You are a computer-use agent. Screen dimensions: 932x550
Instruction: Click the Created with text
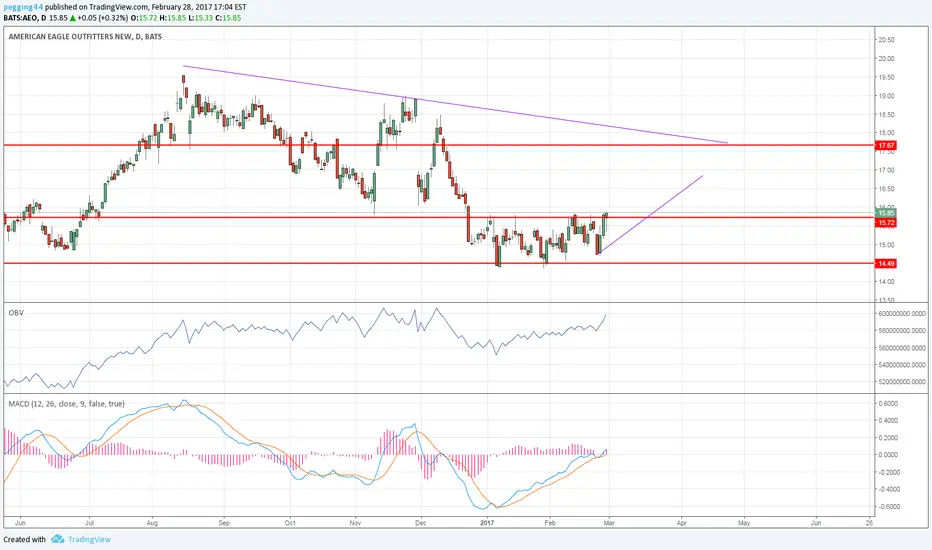pos(24,539)
